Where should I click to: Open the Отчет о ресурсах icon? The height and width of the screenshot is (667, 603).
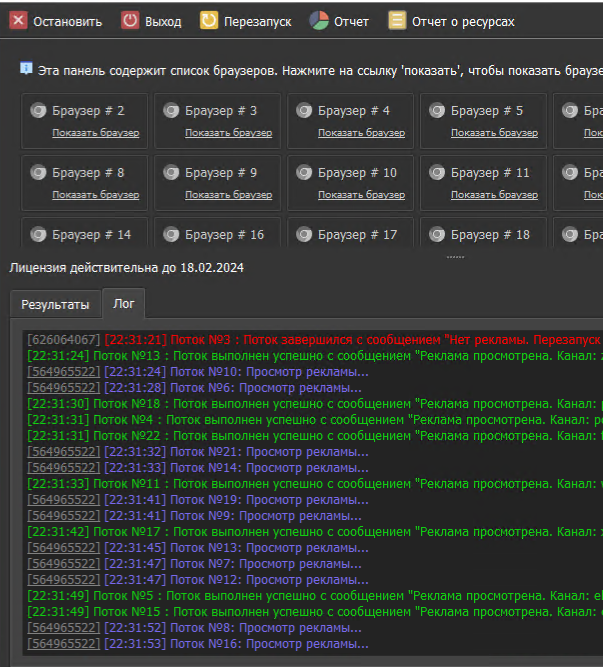(x=397, y=21)
